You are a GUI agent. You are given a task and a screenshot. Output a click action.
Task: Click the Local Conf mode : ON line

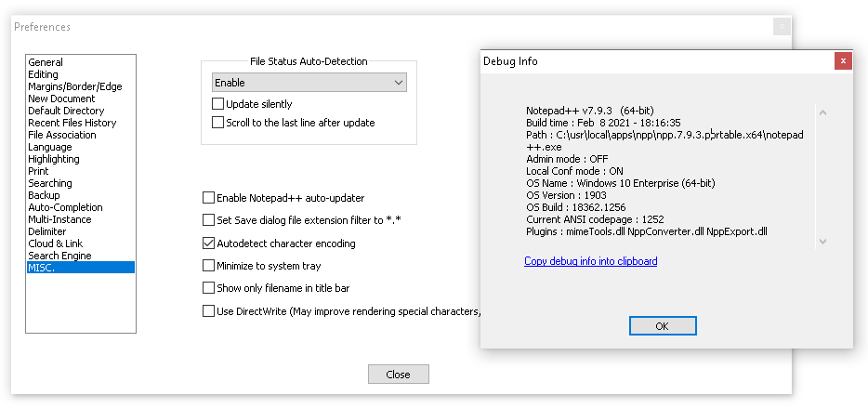pos(574,171)
